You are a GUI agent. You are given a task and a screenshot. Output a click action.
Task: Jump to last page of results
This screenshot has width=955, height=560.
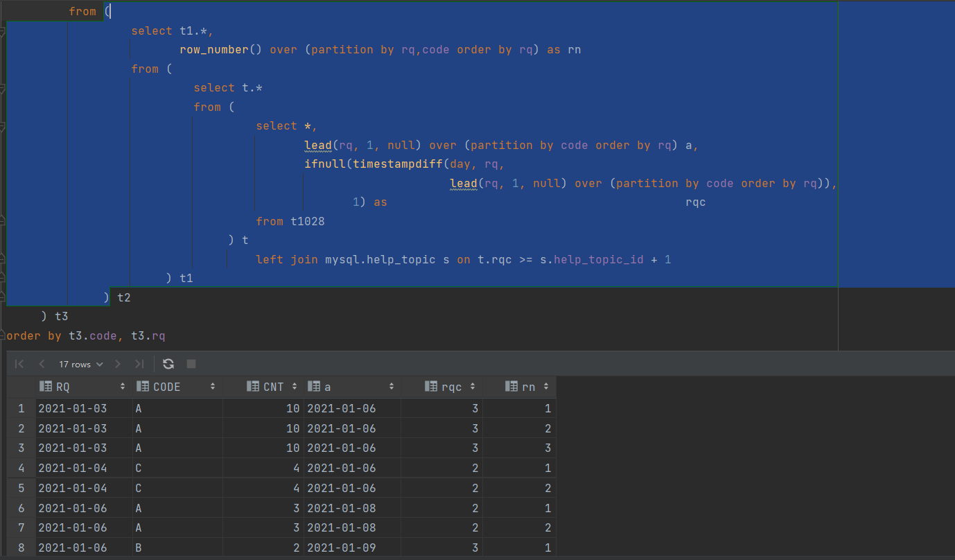pyautogui.click(x=139, y=364)
